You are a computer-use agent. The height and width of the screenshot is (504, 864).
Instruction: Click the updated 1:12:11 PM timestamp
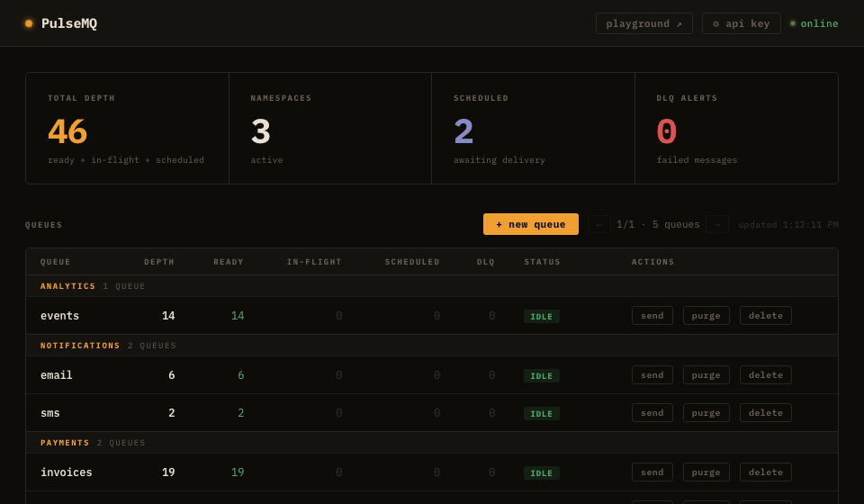(788, 225)
